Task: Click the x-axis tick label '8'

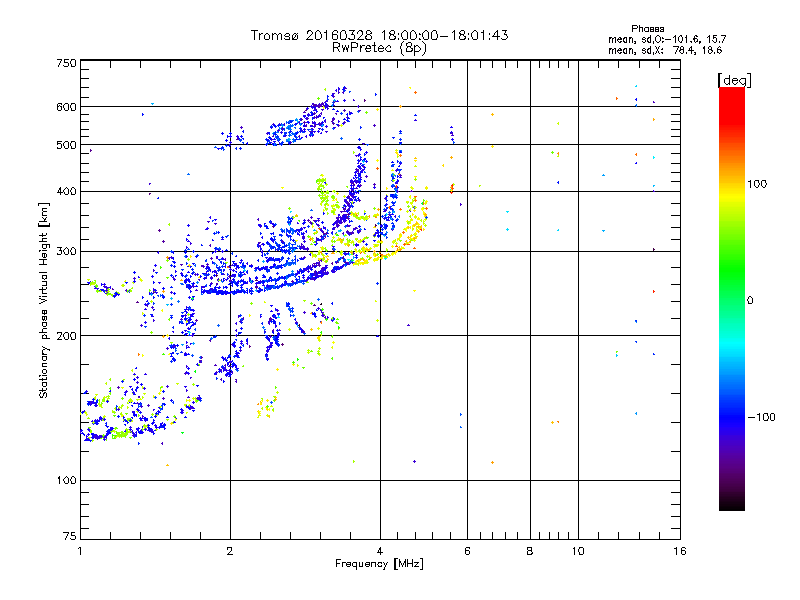Action: [x=530, y=551]
